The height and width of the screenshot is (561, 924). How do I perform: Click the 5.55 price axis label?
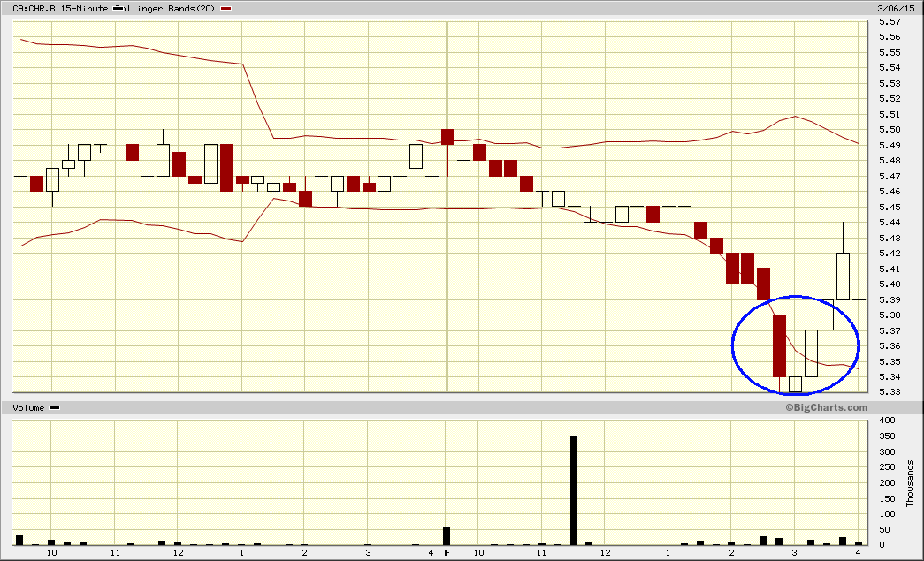point(890,52)
